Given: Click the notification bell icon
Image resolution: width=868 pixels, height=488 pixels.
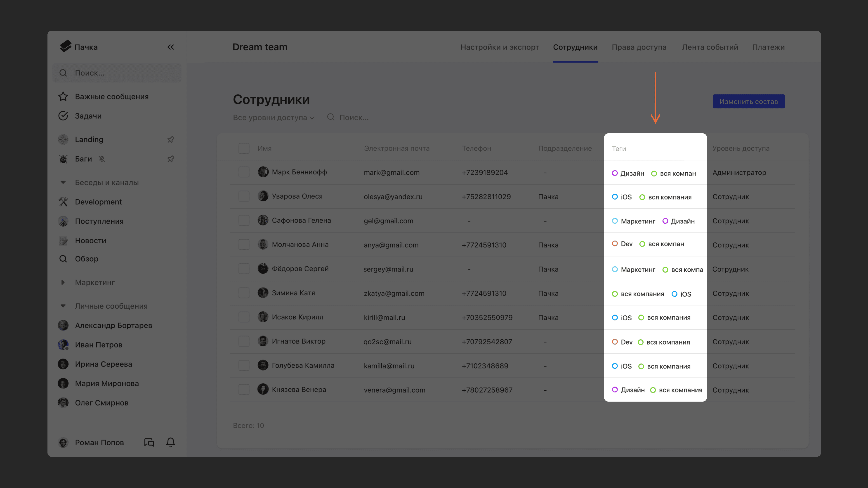Looking at the screenshot, I should pyautogui.click(x=170, y=442).
